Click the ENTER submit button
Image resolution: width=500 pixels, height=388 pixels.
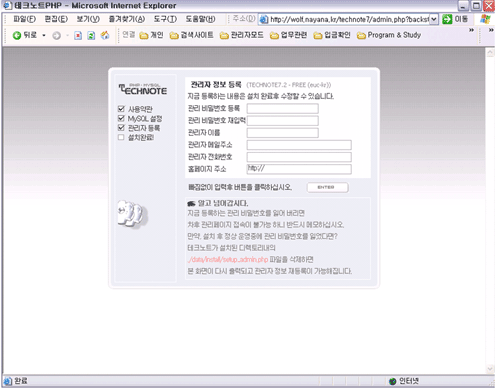[328, 187]
